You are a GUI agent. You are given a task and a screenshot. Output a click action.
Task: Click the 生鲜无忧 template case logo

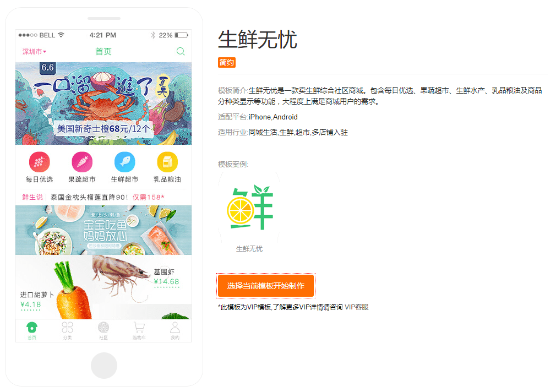click(x=249, y=208)
